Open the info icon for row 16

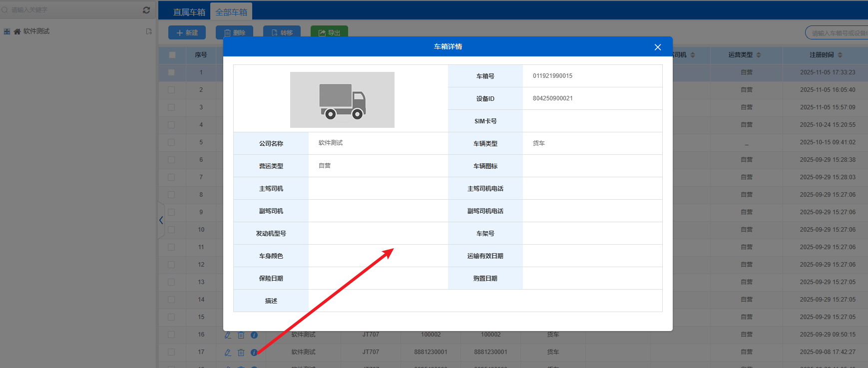tap(254, 335)
